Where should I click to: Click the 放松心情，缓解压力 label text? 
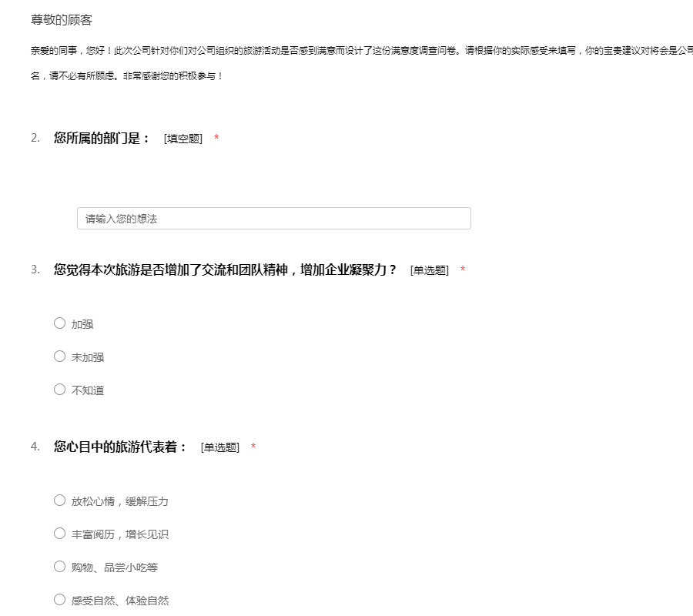[x=119, y=501]
